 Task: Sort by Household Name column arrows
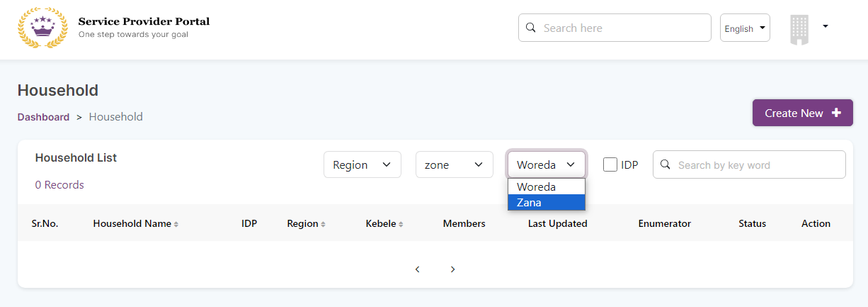tap(176, 224)
